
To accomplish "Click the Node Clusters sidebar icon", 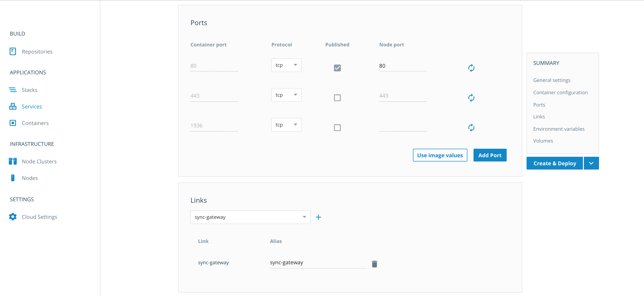I will point(13,161).
